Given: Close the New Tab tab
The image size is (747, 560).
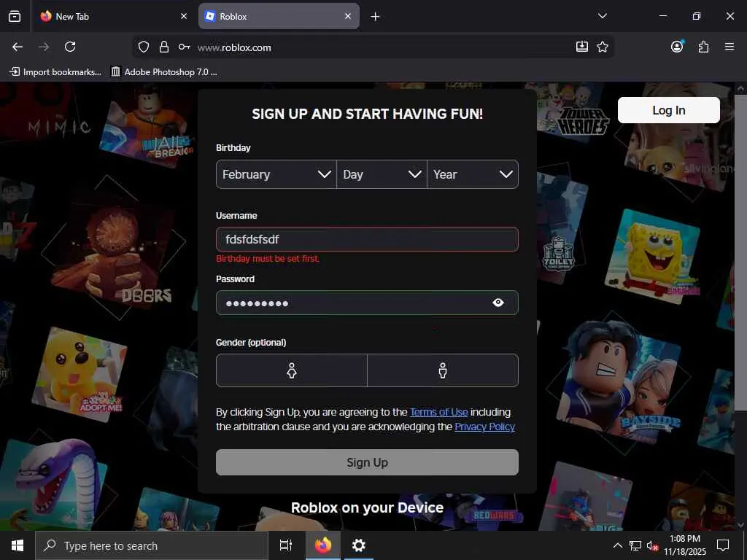Looking at the screenshot, I should point(184,16).
